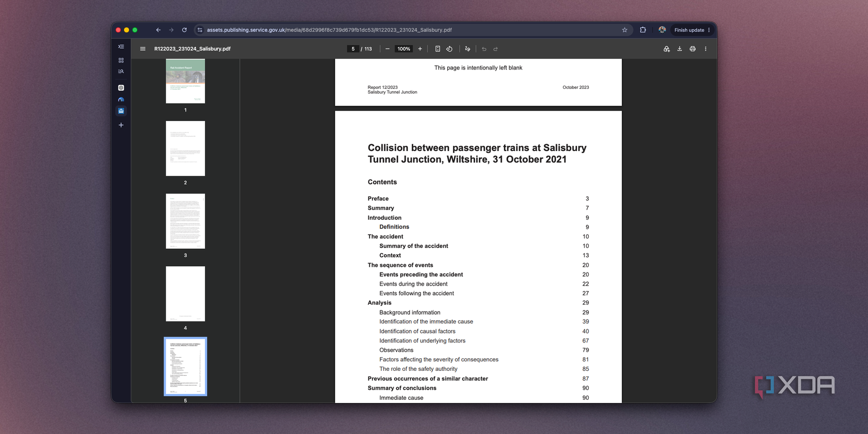This screenshot has height=434, width=868.
Task: Click the fit to page icon
Action: pos(438,49)
